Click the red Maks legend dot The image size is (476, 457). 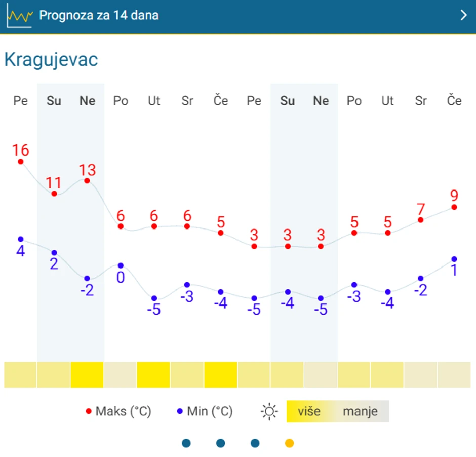89,412
